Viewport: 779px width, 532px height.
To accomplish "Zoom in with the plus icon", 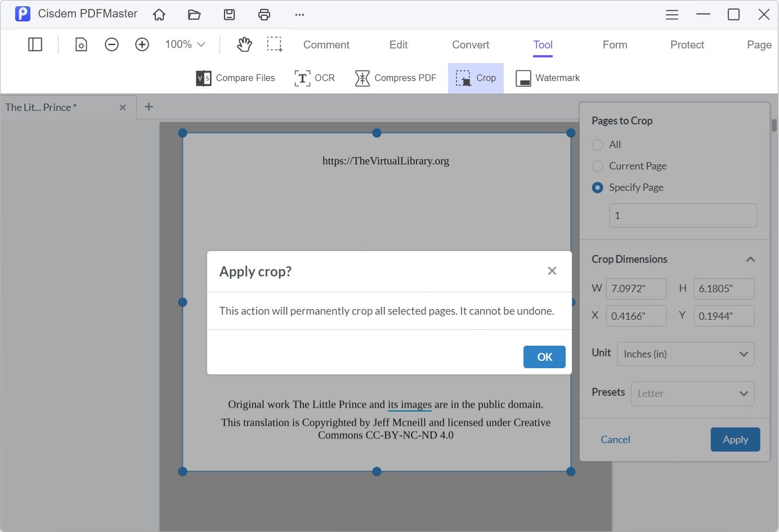I will point(142,44).
